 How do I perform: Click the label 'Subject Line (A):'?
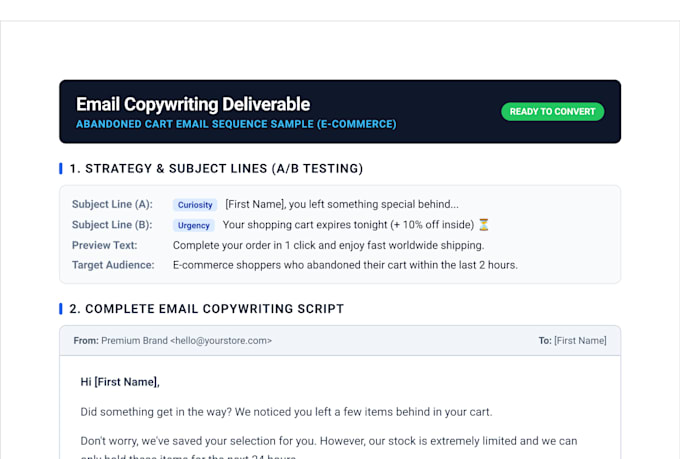click(x=112, y=204)
